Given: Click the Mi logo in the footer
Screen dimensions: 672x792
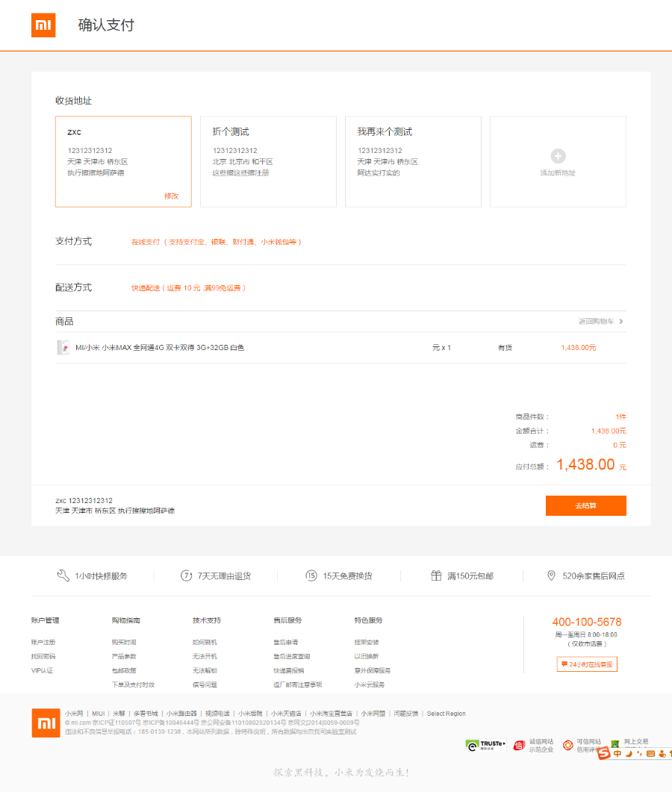Looking at the screenshot, I should click(x=46, y=723).
